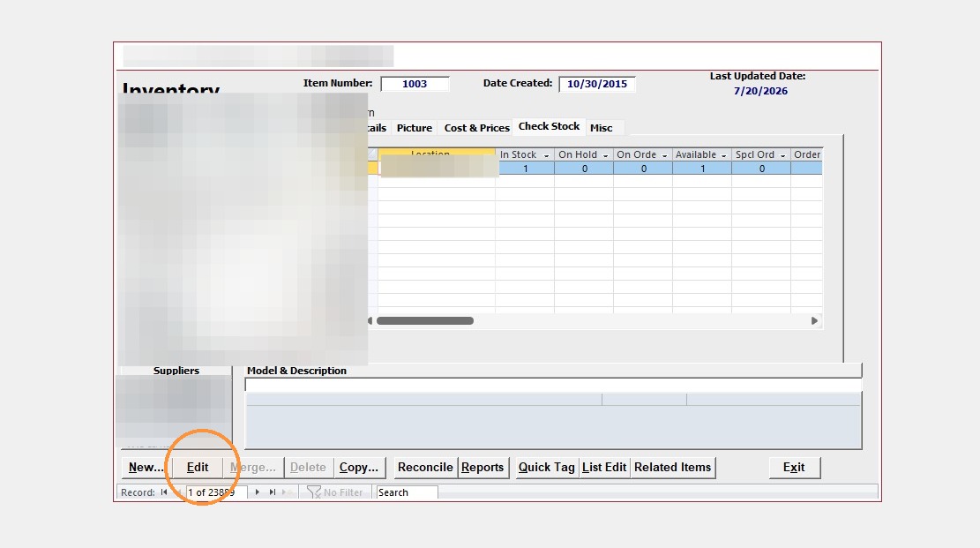
Task: Click the New... button
Action: (146, 468)
